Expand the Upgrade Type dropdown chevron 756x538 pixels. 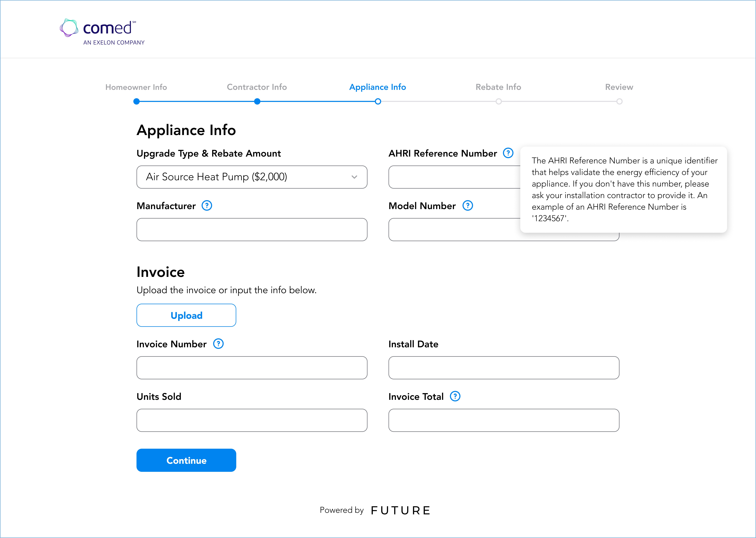354,177
